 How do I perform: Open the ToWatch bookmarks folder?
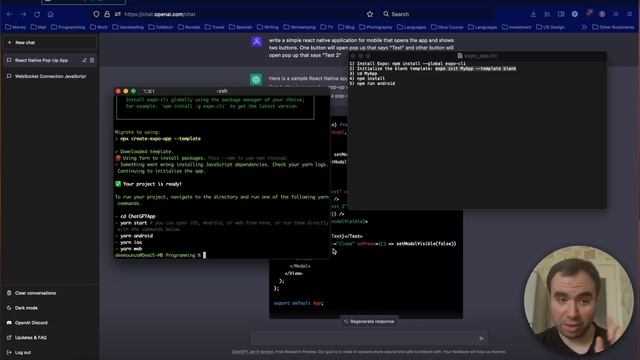161,27
